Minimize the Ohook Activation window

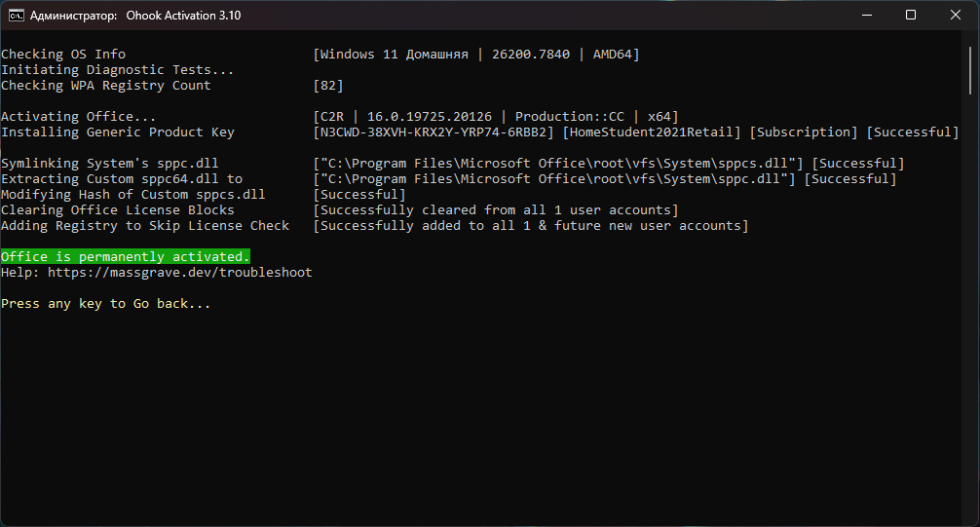point(865,16)
